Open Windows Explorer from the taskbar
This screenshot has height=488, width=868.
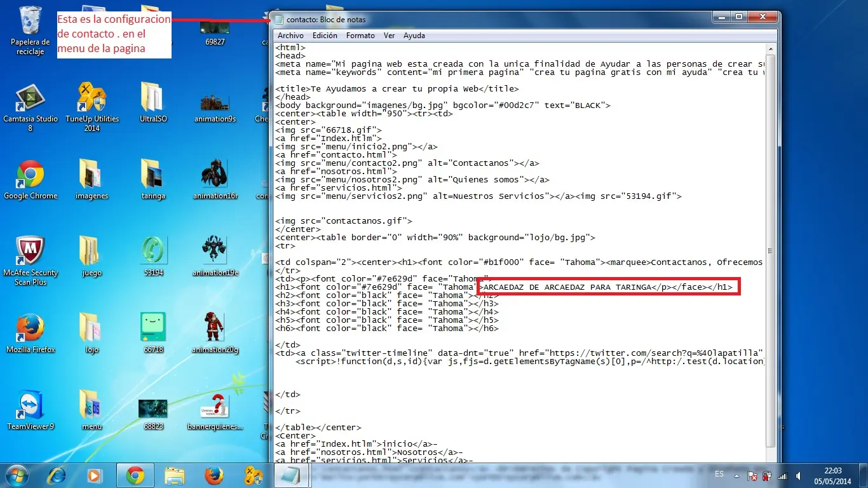click(x=174, y=475)
